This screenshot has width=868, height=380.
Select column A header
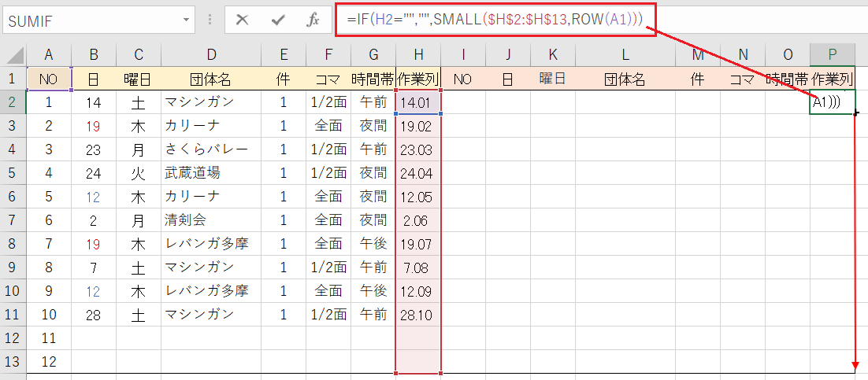[x=49, y=55]
